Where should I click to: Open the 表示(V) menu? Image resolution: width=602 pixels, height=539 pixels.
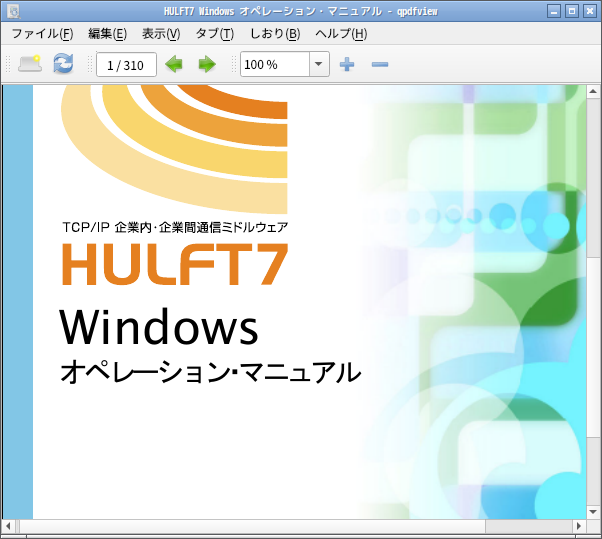(x=161, y=34)
